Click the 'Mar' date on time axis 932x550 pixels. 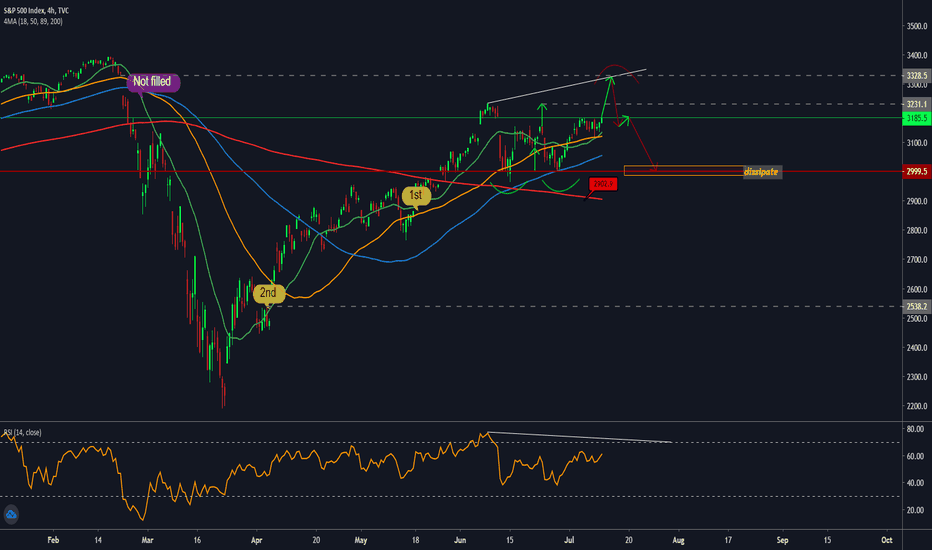pyautogui.click(x=147, y=540)
